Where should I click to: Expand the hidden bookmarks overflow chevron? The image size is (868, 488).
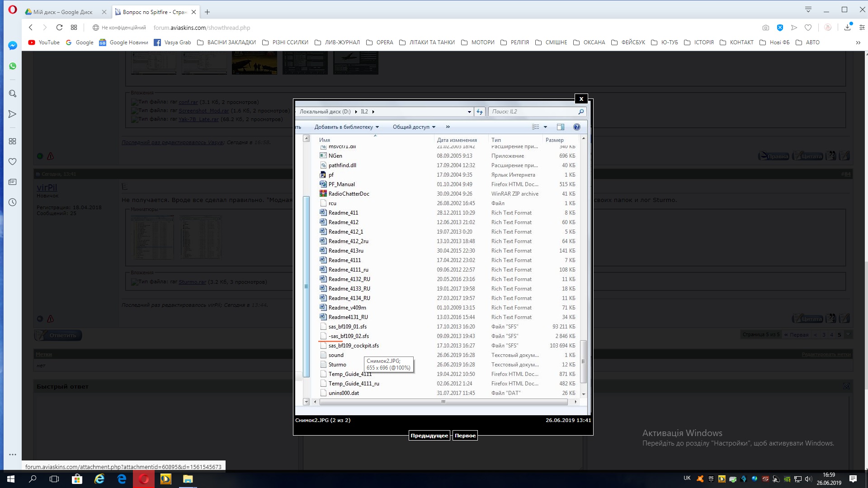point(858,42)
